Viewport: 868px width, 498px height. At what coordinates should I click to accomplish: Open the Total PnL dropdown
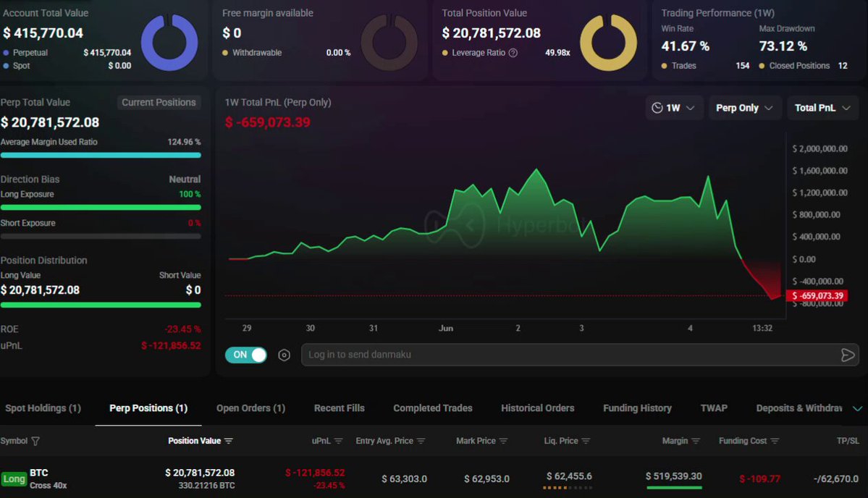point(822,108)
